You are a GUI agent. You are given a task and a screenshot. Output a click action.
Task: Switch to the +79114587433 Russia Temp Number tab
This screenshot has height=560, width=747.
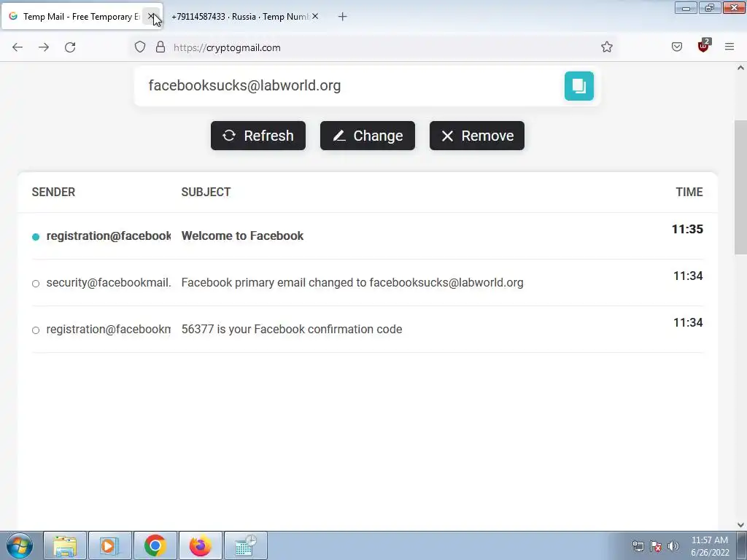[x=239, y=17]
